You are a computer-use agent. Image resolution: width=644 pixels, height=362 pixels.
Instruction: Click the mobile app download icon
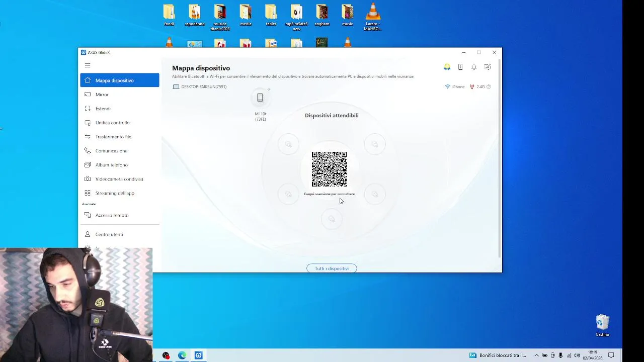[460, 67]
